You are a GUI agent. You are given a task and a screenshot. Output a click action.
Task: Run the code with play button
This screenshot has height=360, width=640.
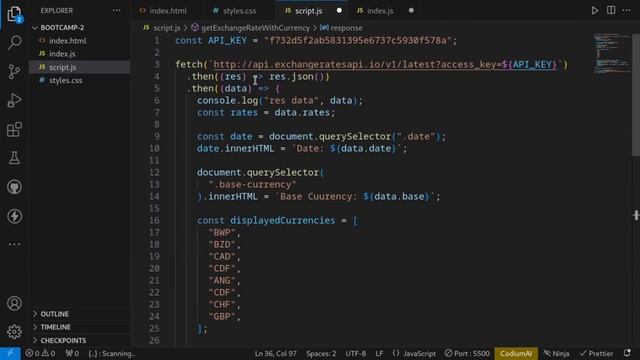(x=595, y=11)
